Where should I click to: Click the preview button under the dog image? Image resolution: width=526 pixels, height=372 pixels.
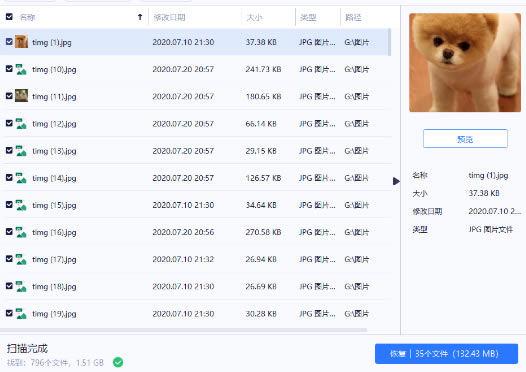tap(465, 139)
